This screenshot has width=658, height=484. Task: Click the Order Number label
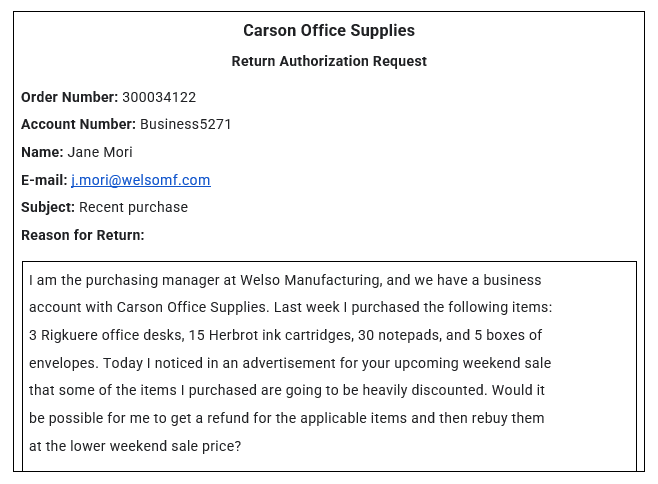pyautogui.click(x=69, y=97)
